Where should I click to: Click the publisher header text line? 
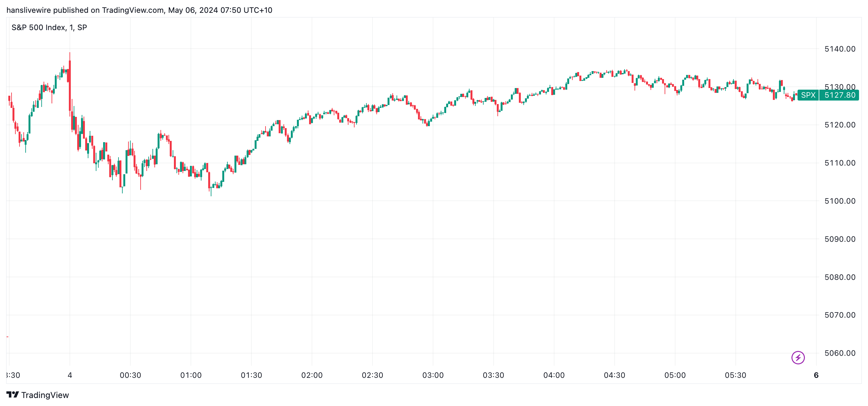(x=139, y=10)
